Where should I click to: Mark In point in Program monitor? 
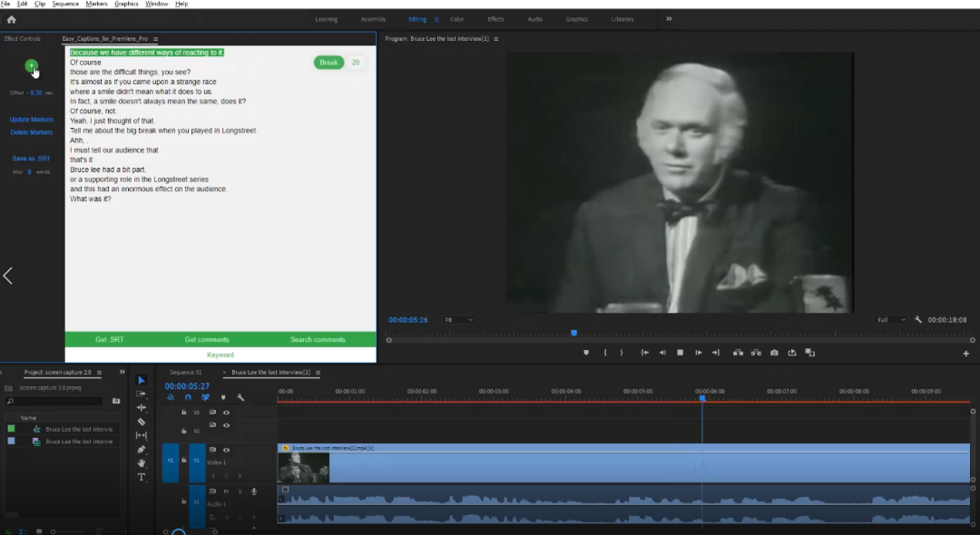pyautogui.click(x=605, y=353)
